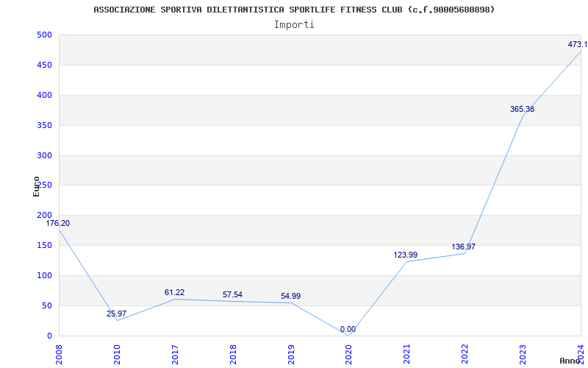Select the 136.97 data label
Screen dimensions: 588x368
(x=464, y=247)
